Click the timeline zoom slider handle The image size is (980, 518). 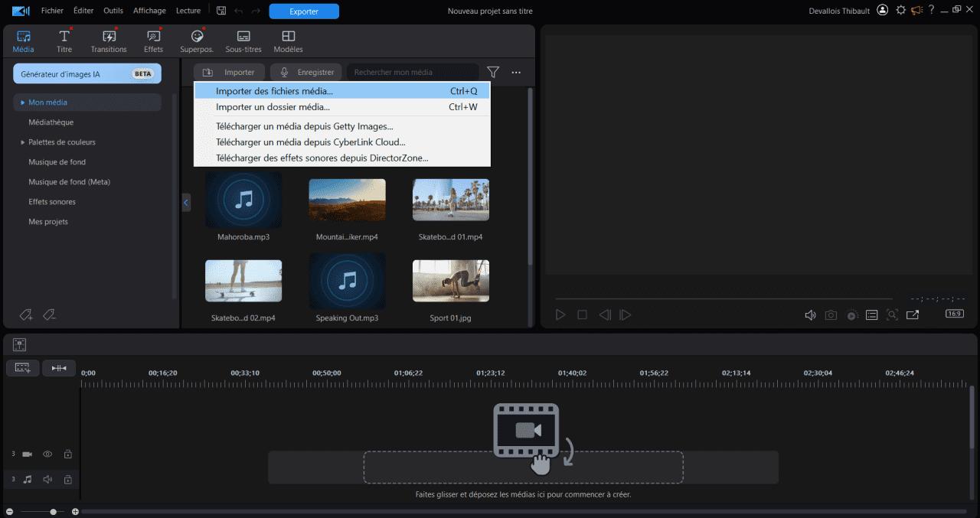coord(53,511)
